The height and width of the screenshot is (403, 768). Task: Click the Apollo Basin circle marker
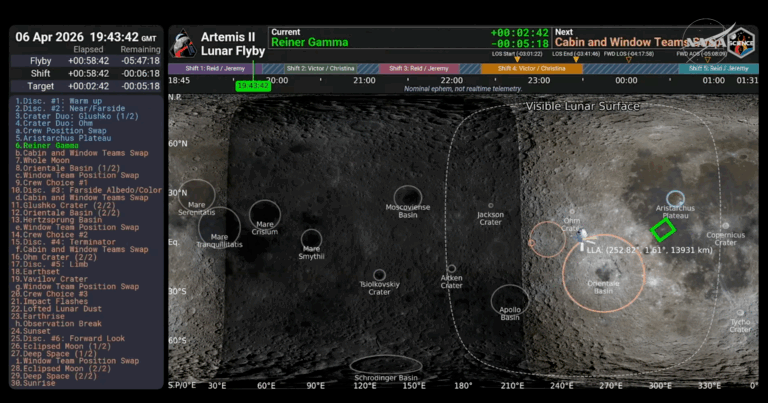(x=510, y=301)
